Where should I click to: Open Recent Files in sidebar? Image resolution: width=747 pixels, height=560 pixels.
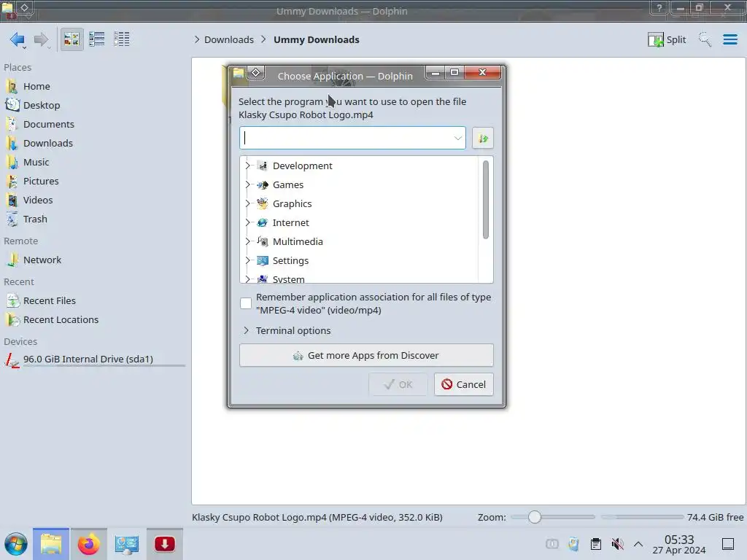(50, 301)
